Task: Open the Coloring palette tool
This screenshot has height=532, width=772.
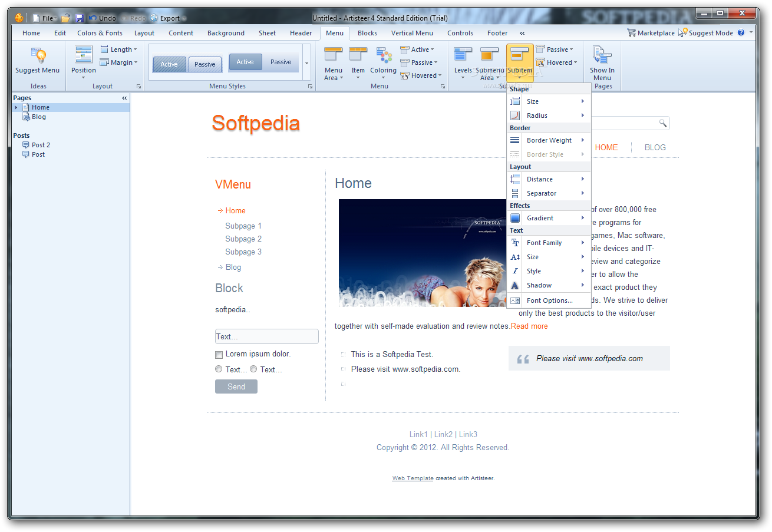Action: [x=384, y=62]
